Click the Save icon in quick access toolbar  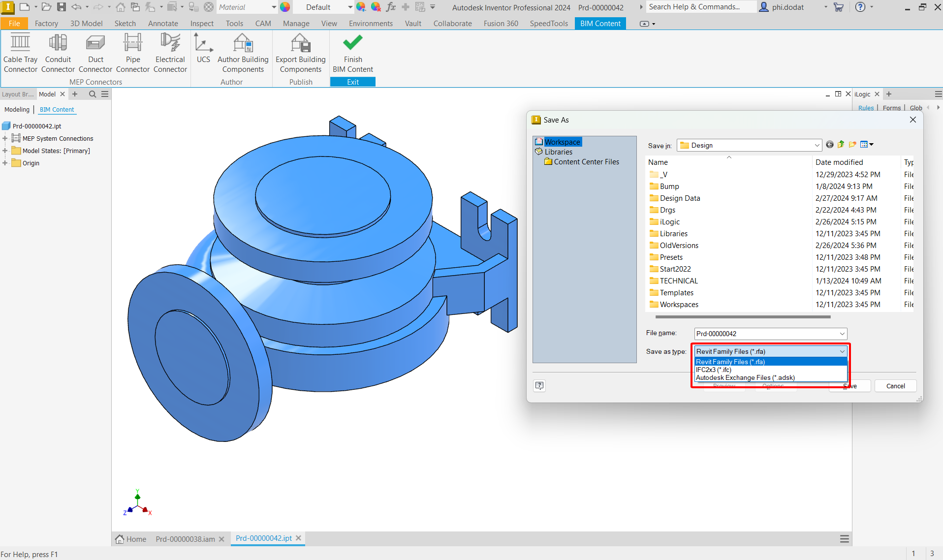62,7
